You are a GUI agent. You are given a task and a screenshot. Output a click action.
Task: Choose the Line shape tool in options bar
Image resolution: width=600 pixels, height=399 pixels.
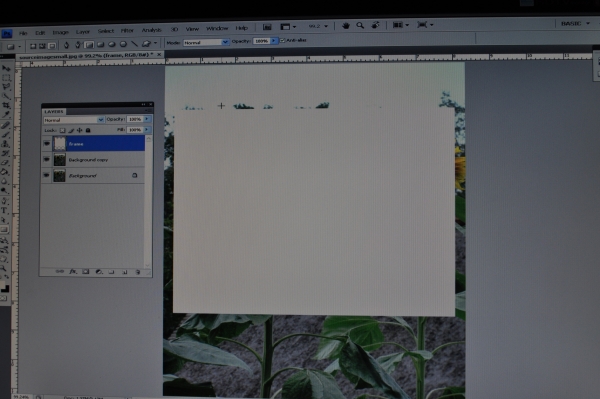pyautogui.click(x=134, y=44)
